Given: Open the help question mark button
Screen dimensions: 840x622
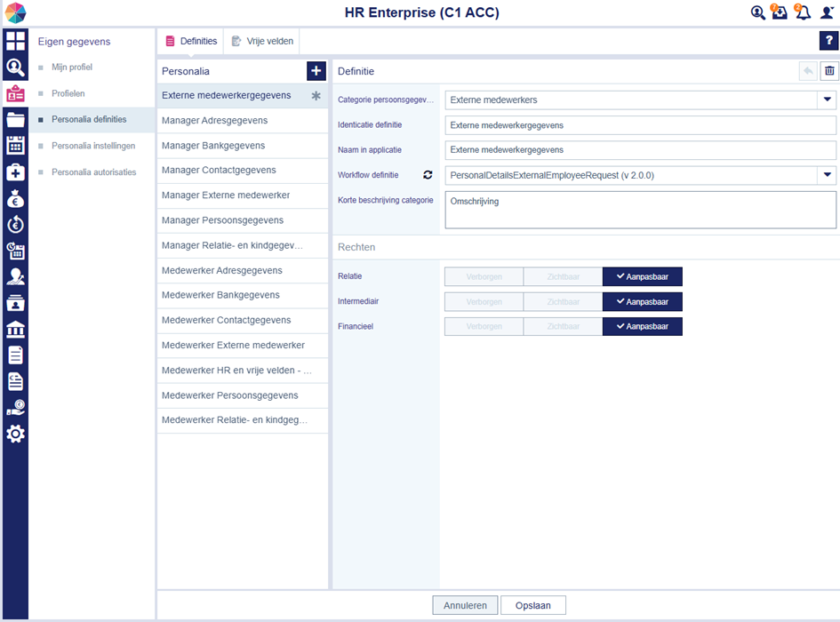Looking at the screenshot, I should point(828,41).
